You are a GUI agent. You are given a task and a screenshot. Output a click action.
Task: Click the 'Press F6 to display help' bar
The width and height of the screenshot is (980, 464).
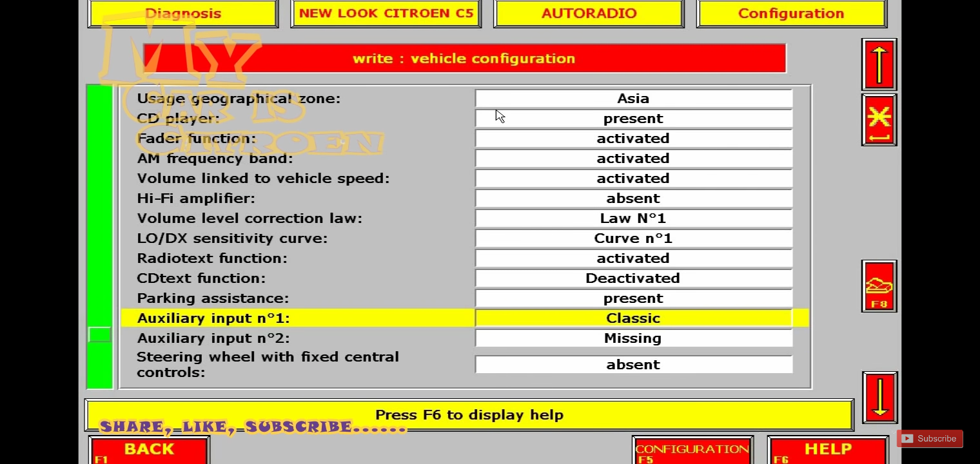pyautogui.click(x=469, y=415)
